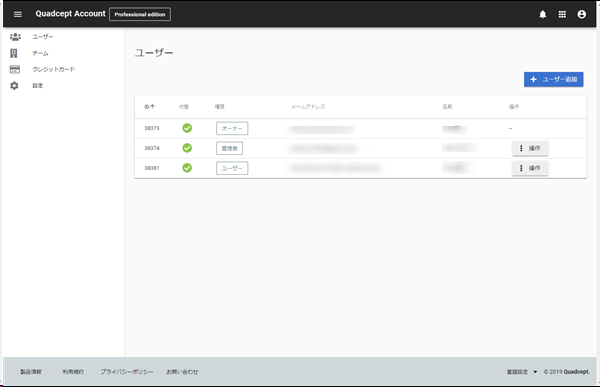Click the ID cell 38381
This screenshot has width=600, height=387.
(x=152, y=168)
